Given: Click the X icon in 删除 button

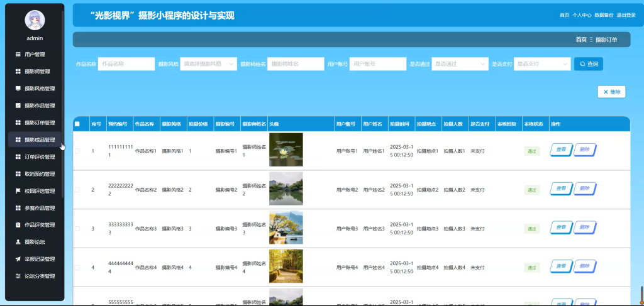Looking at the screenshot, I should click(x=606, y=92).
